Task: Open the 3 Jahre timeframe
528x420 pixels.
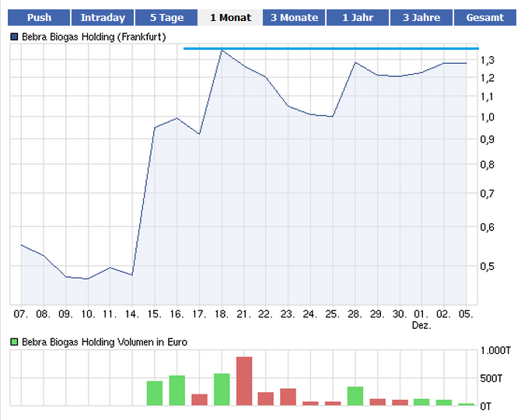Action: (x=421, y=18)
